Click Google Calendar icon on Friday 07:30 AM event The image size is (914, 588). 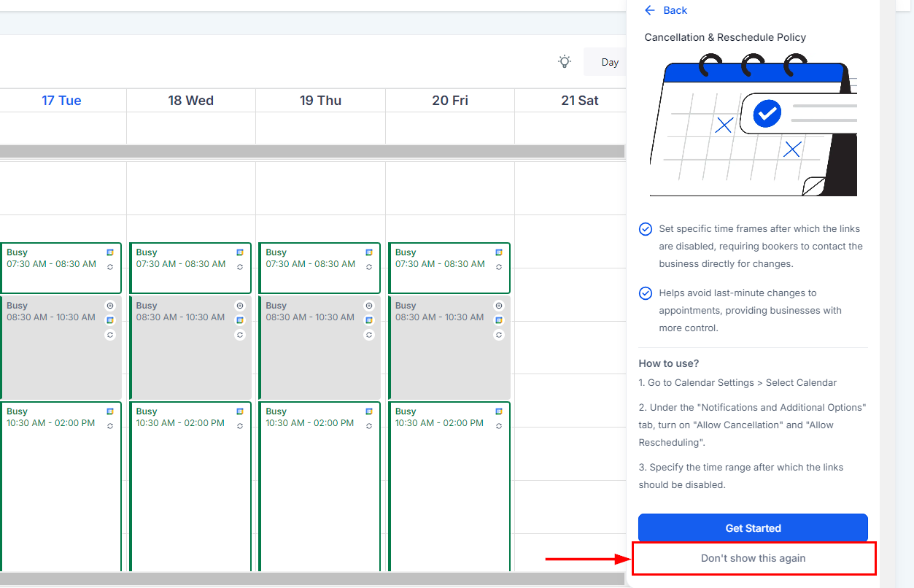(499, 252)
